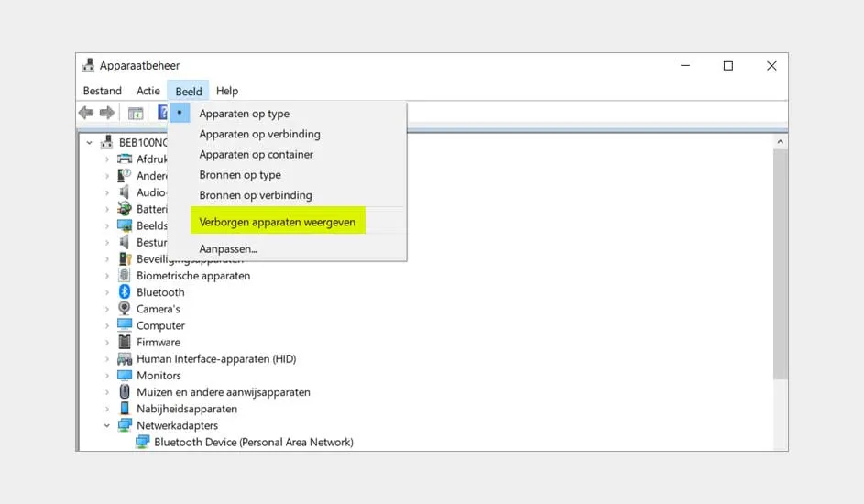Click the Forward arrow toolbar icon

point(106,113)
